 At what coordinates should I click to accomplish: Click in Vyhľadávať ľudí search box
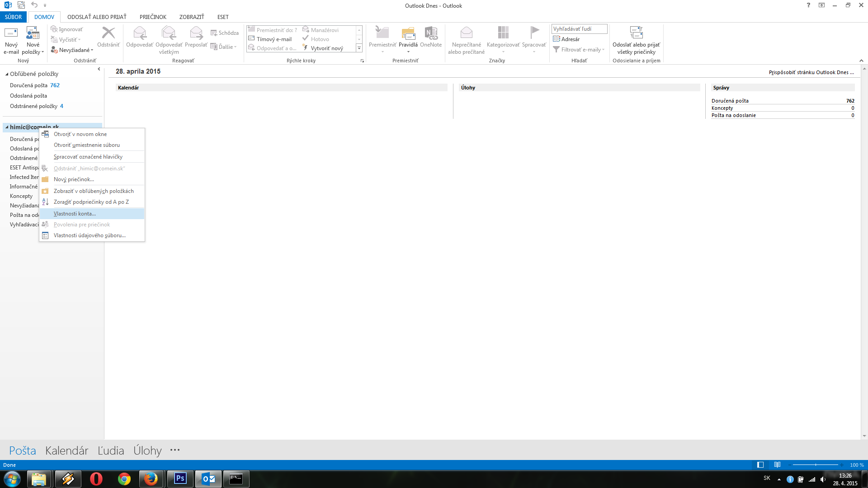coord(579,29)
